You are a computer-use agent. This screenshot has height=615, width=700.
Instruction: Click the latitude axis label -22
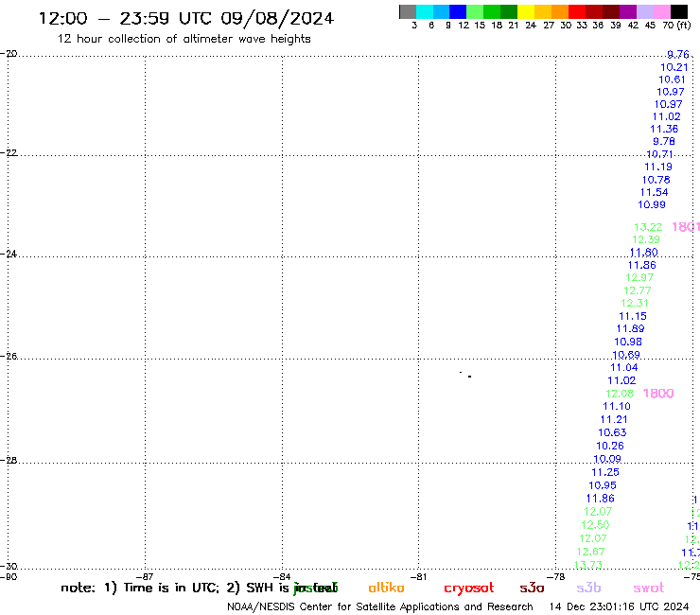coord(9,152)
